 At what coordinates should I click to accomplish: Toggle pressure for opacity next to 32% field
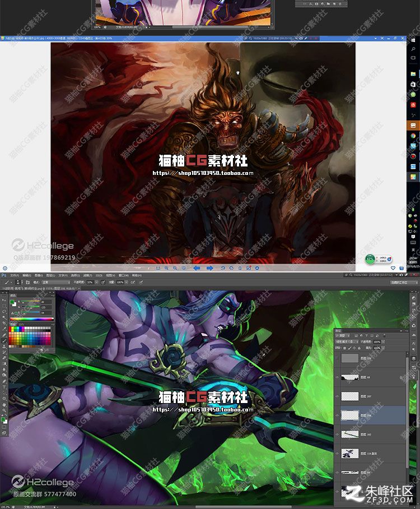103,283
